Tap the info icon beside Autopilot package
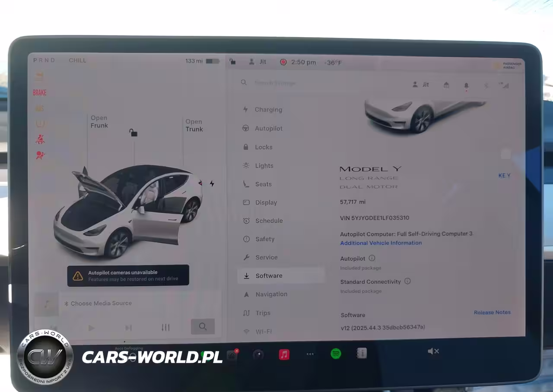The image size is (553, 392). pos(372,258)
